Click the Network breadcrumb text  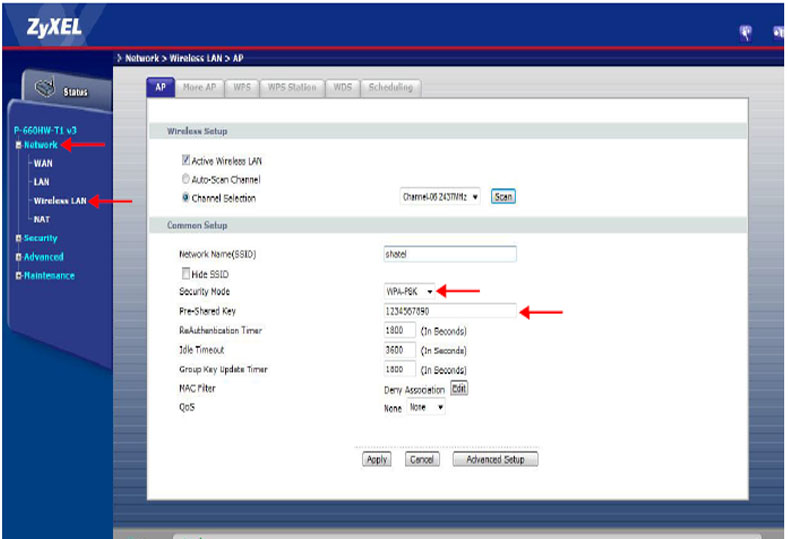click(x=142, y=58)
